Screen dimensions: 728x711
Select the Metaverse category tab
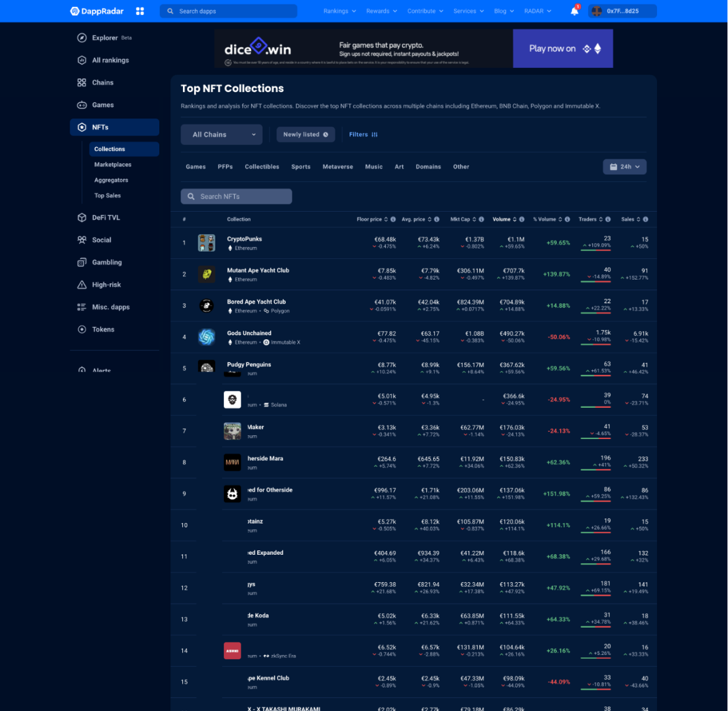(337, 167)
